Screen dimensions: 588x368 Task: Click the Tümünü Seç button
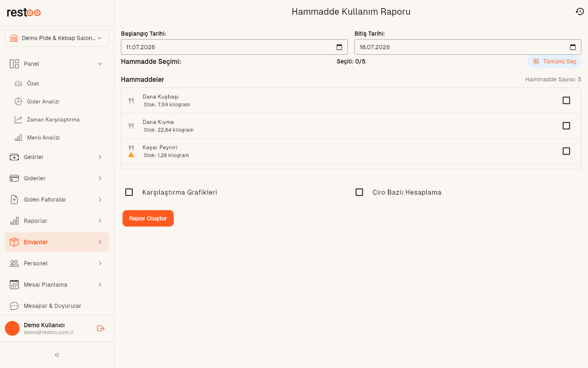coord(554,62)
